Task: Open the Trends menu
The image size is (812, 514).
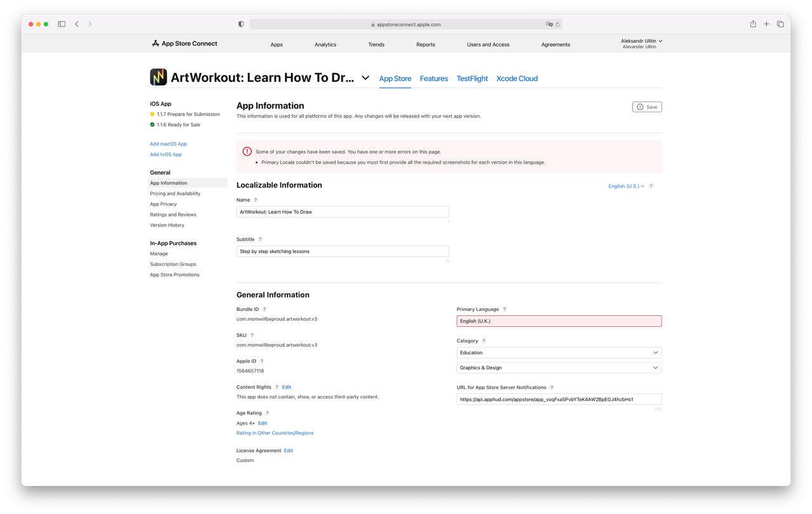Action: (376, 44)
